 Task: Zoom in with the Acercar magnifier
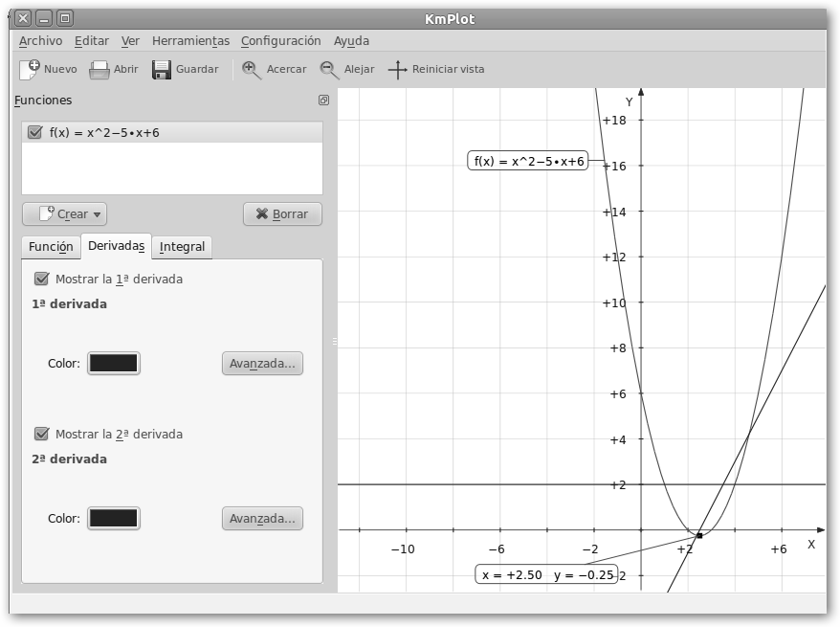(252, 69)
